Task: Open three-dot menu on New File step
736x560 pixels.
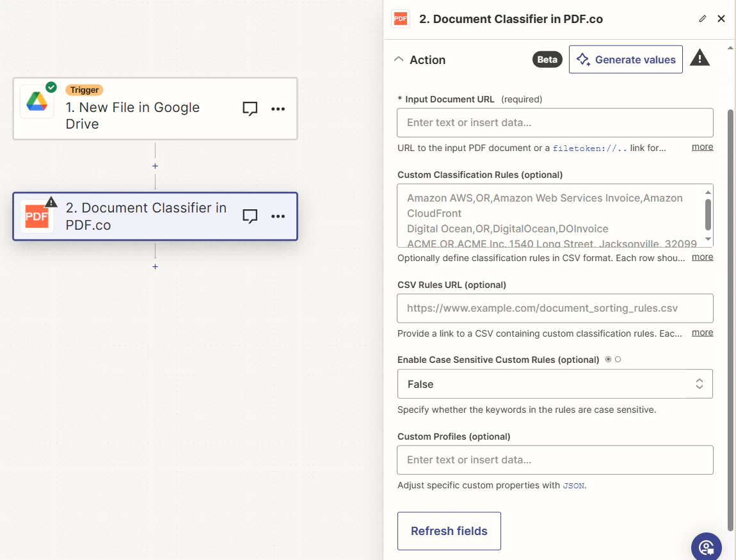Action: point(278,109)
